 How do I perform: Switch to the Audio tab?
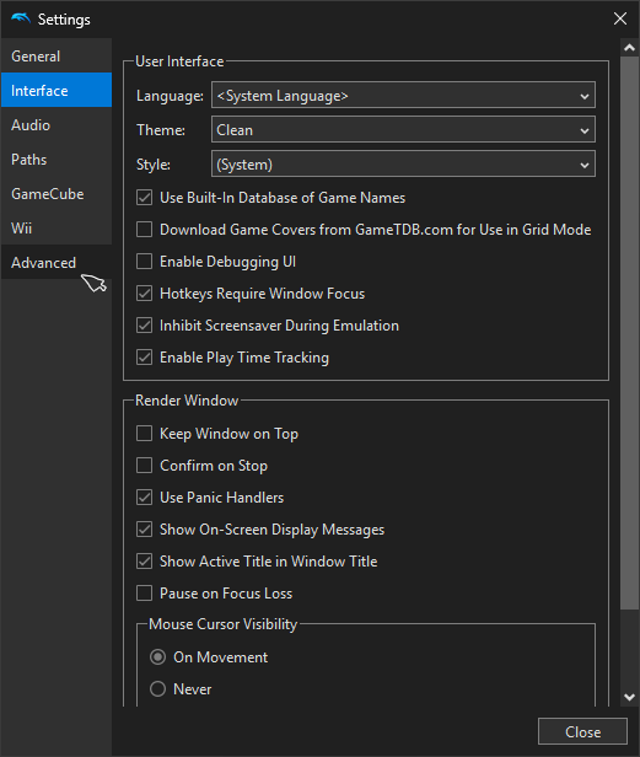click(56, 125)
